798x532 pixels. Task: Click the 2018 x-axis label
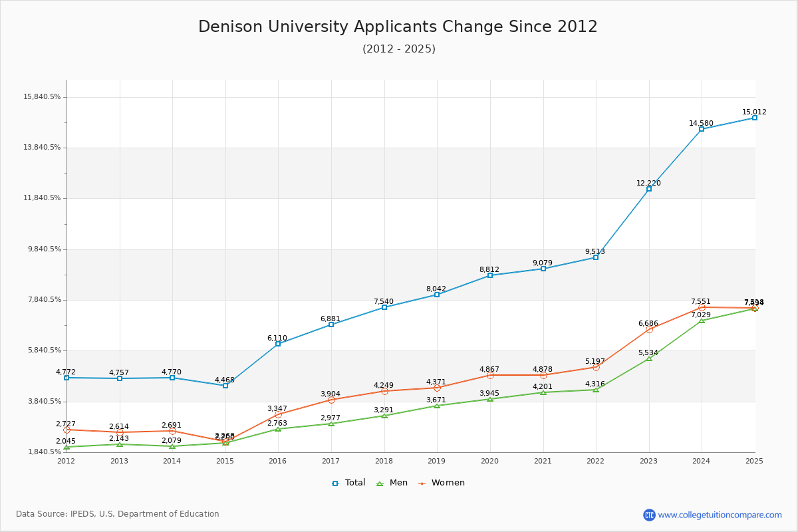tap(383, 460)
